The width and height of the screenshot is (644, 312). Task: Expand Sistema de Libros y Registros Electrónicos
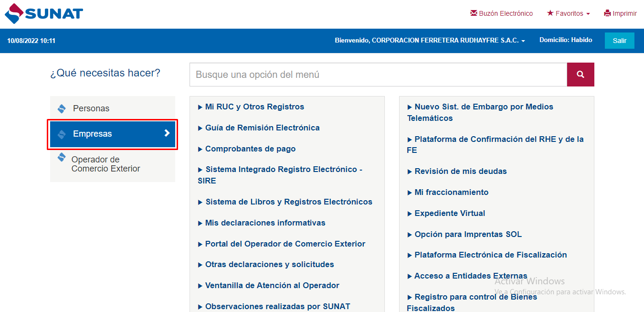point(285,202)
